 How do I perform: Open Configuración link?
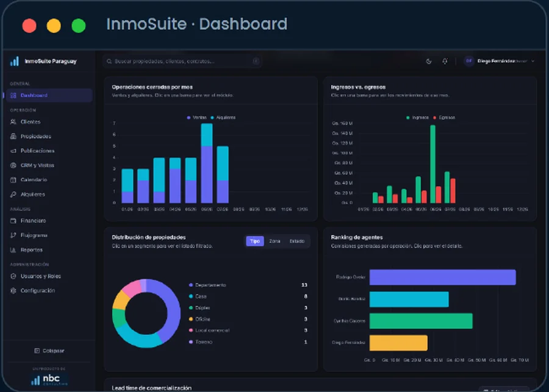coord(49,291)
